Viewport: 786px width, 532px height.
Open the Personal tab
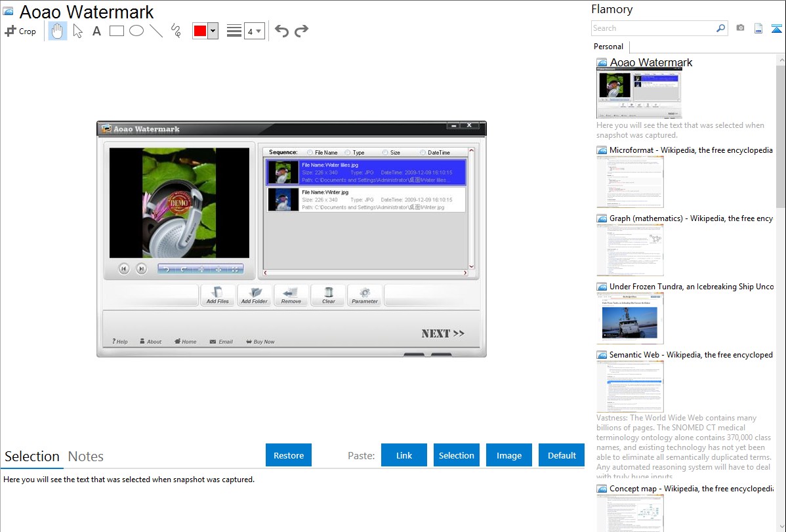point(608,47)
